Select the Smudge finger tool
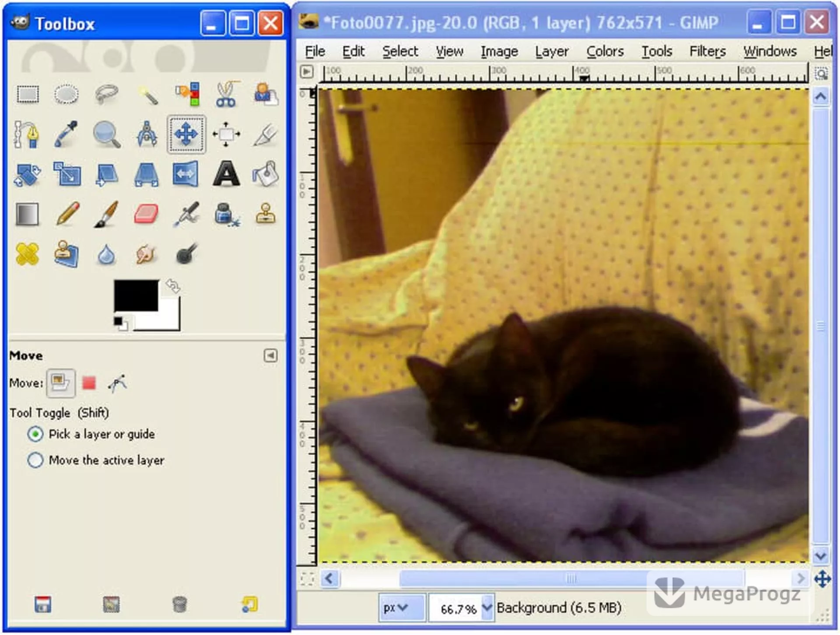Image resolution: width=840 pixels, height=635 pixels. pyautogui.click(x=146, y=254)
